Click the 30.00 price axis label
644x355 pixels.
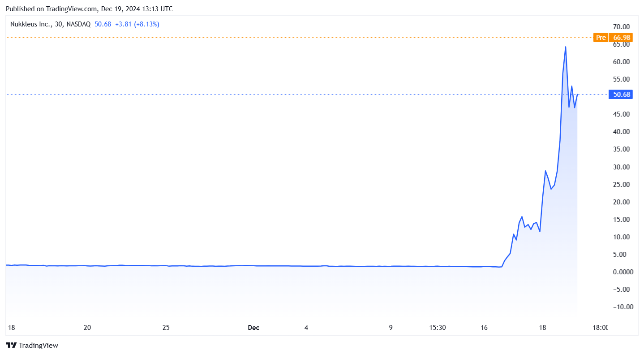620,167
